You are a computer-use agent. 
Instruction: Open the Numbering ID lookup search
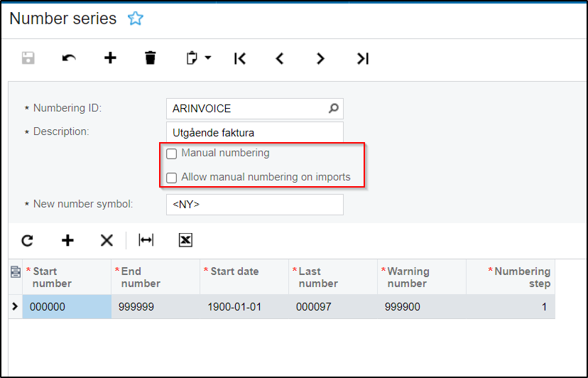(334, 109)
